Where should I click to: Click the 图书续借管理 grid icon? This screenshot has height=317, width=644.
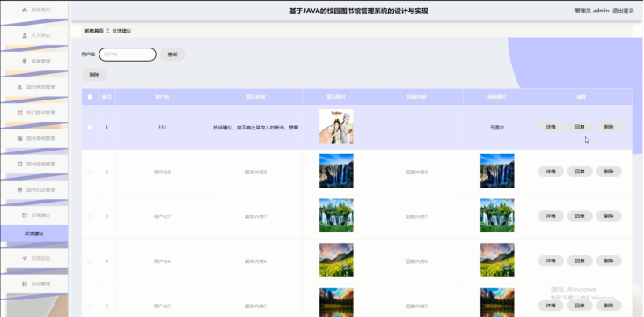pos(19,164)
